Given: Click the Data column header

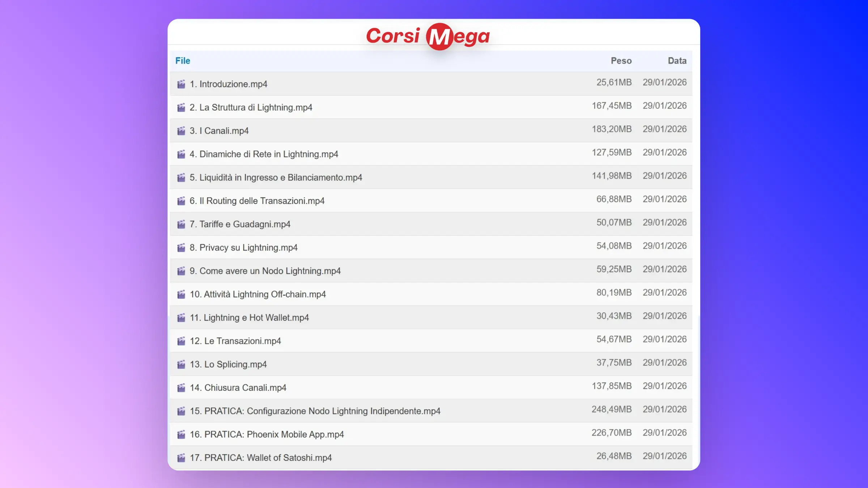Looking at the screenshot, I should coord(677,61).
